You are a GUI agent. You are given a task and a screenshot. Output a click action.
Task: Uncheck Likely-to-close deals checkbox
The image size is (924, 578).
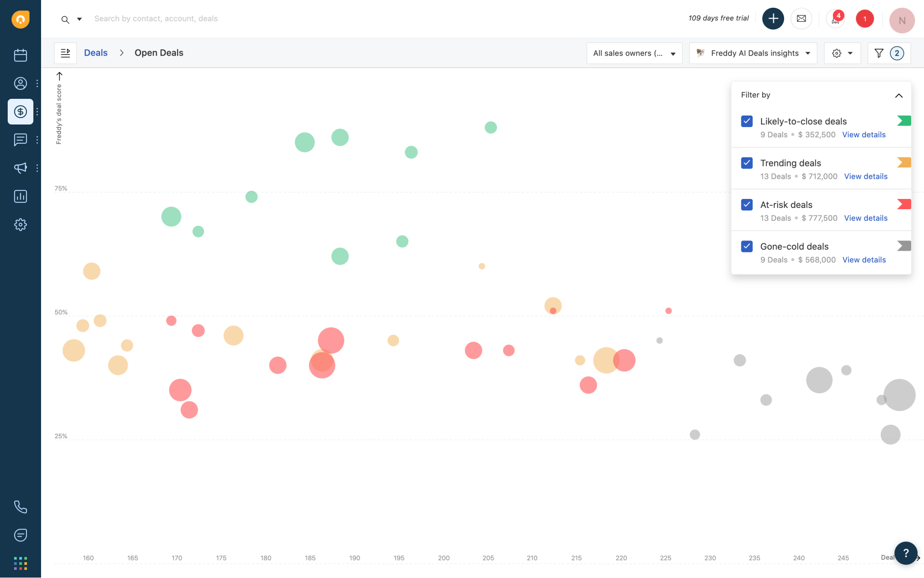(747, 122)
